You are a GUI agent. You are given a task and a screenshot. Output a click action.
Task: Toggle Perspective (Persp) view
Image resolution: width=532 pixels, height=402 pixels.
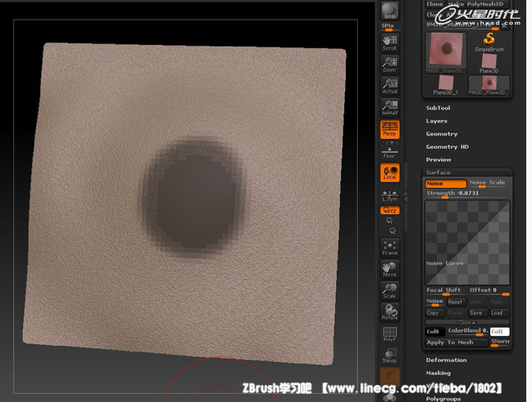tap(390, 129)
